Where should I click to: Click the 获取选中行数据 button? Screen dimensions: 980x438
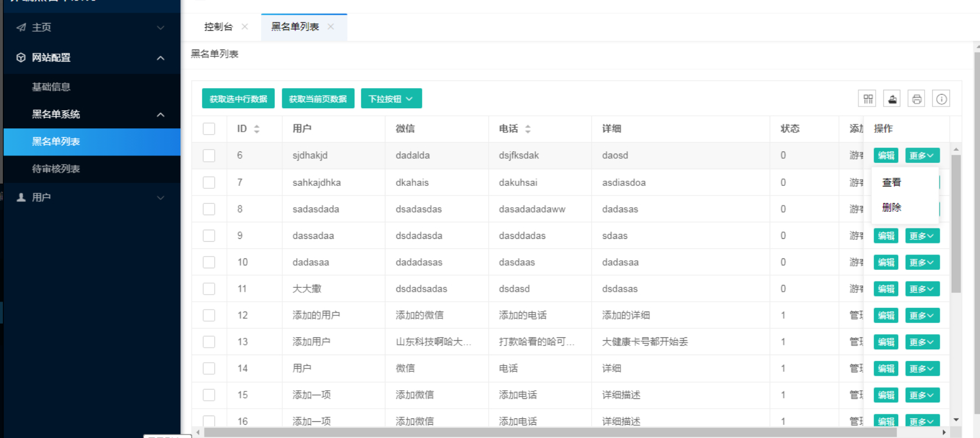(x=238, y=98)
